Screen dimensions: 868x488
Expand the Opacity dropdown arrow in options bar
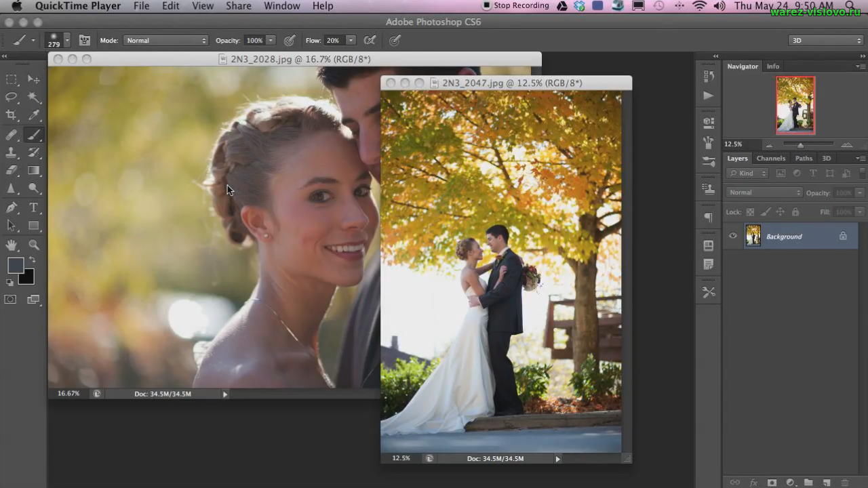click(271, 41)
